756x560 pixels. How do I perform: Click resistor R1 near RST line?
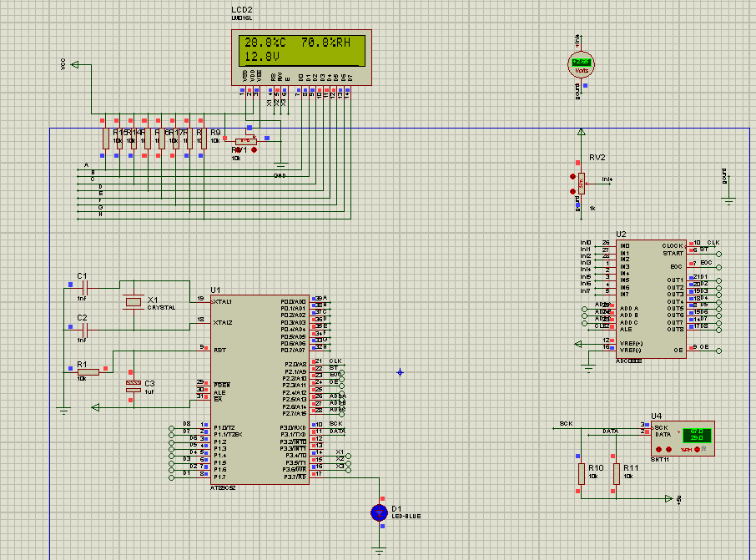[x=88, y=371]
